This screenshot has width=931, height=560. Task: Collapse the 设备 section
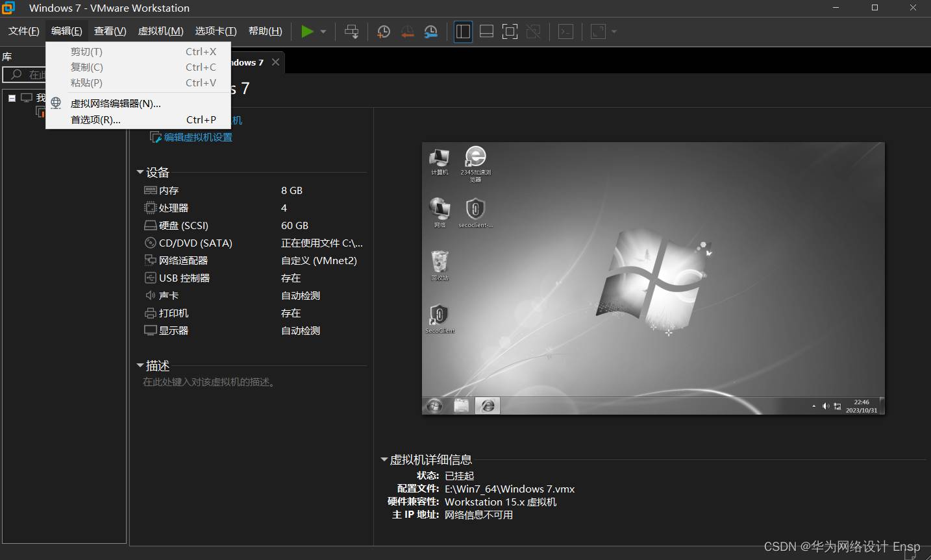pos(140,173)
